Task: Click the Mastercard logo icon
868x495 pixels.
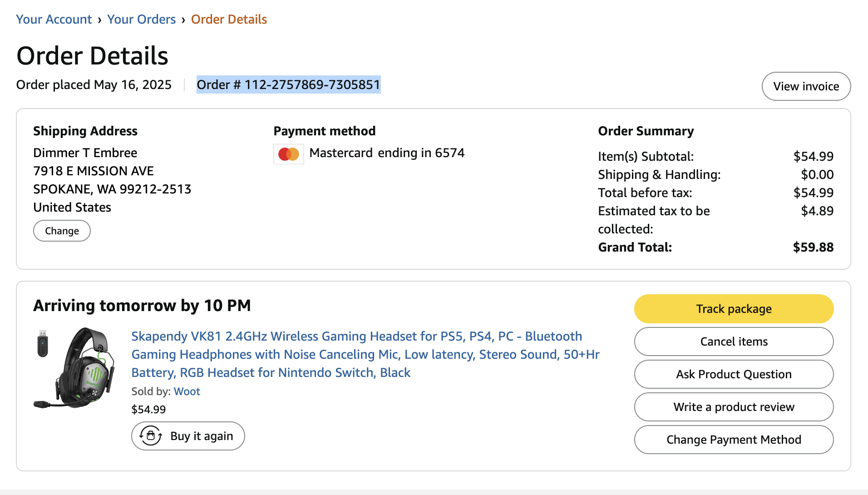Action: (289, 154)
